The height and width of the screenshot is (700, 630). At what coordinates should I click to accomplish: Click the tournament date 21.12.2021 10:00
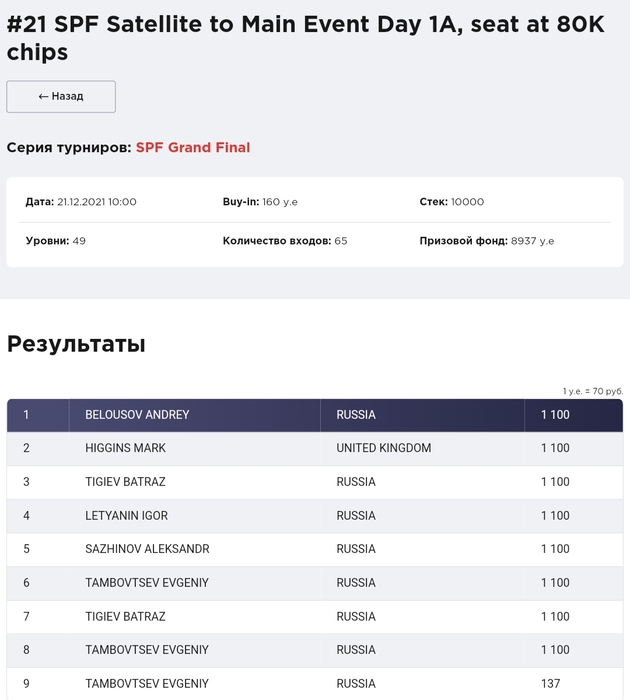pyautogui.click(x=97, y=202)
